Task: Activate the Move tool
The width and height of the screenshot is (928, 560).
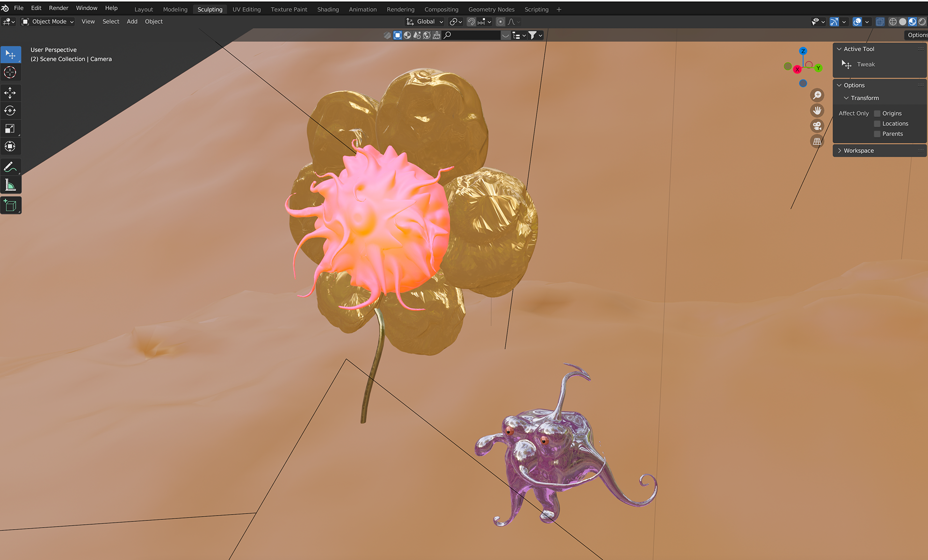Action: tap(10, 93)
